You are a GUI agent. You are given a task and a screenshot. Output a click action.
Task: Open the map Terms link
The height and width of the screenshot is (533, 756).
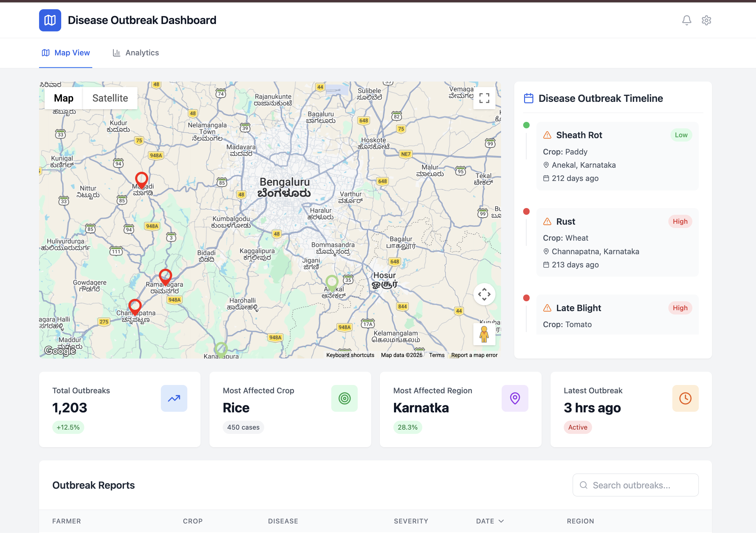437,355
